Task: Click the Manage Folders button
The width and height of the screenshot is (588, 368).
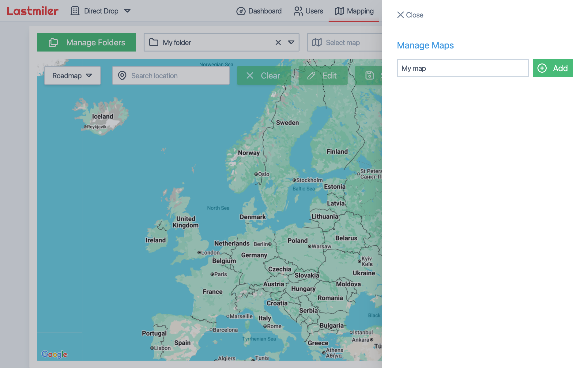Action: coord(86,42)
